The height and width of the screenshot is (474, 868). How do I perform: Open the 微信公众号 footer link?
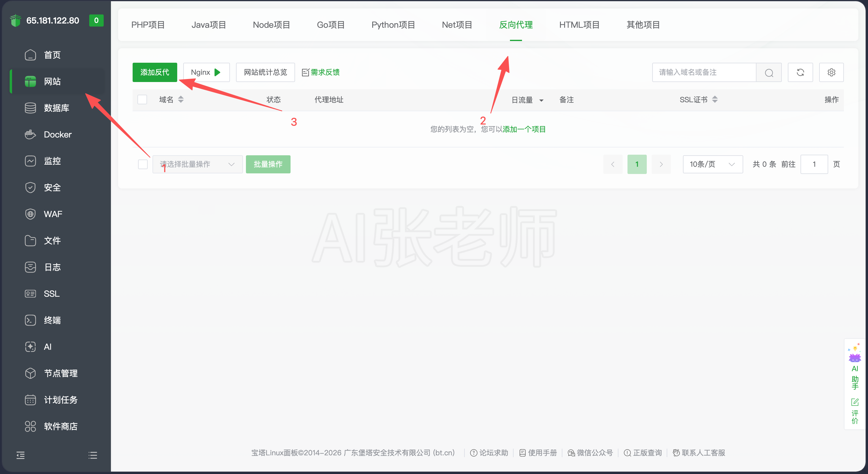590,453
